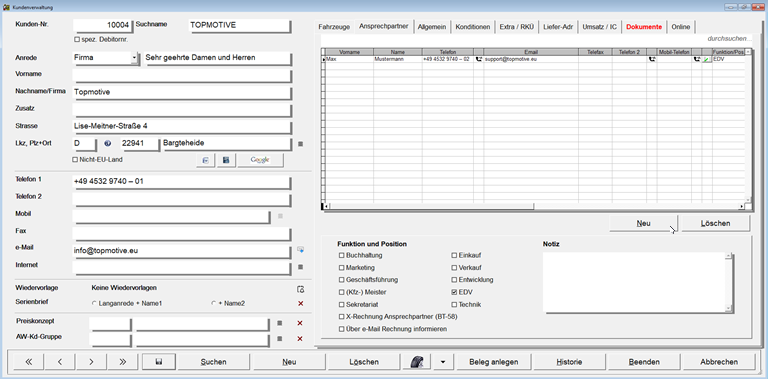This screenshot has height=379, width=768.
Task: Click the red X in the Preiskonzept row
Action: coord(300,323)
